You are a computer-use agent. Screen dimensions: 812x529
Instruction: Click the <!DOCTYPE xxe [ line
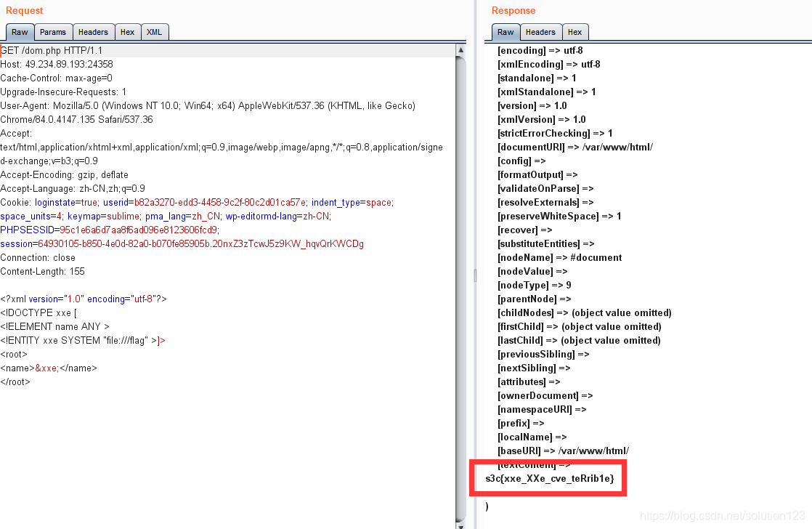(x=38, y=313)
